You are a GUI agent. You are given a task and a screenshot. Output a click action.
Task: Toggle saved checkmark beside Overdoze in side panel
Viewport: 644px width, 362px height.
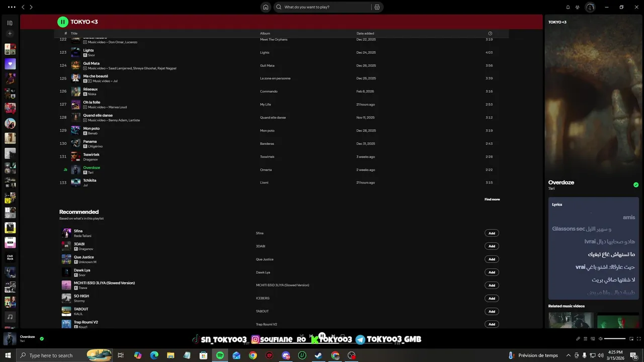[x=636, y=185]
